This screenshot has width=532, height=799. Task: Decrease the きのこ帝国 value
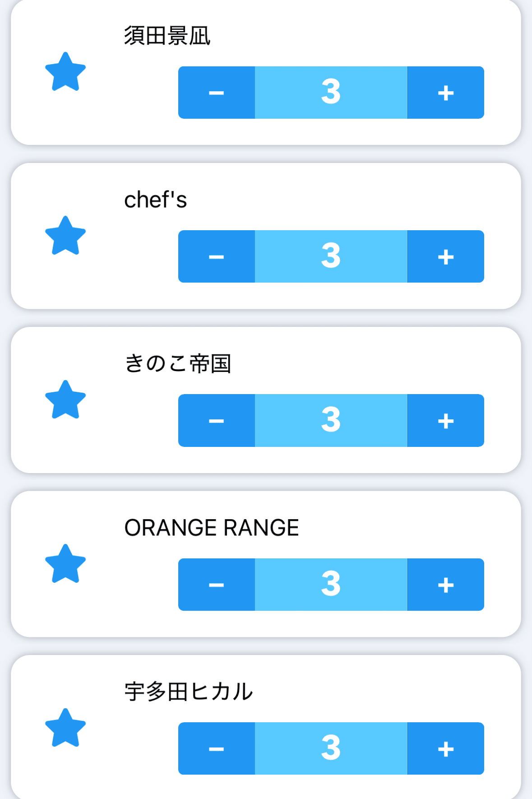[217, 421]
